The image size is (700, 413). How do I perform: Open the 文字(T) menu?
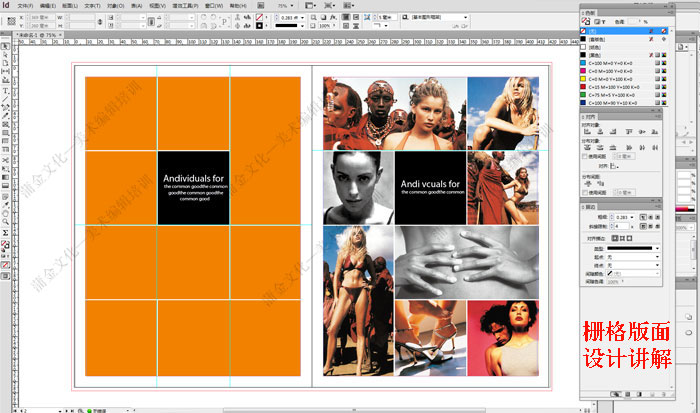pyautogui.click(x=92, y=6)
